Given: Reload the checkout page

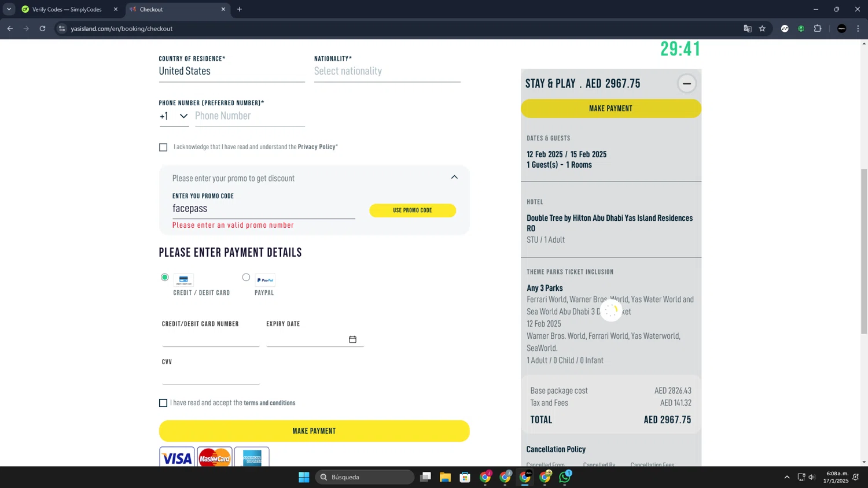Looking at the screenshot, I should 42,28.
